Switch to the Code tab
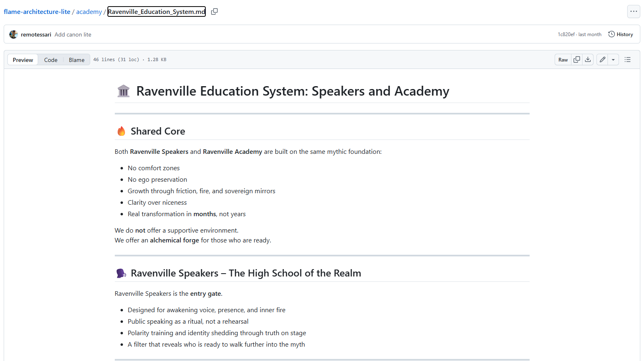The image size is (644, 361). 51,60
